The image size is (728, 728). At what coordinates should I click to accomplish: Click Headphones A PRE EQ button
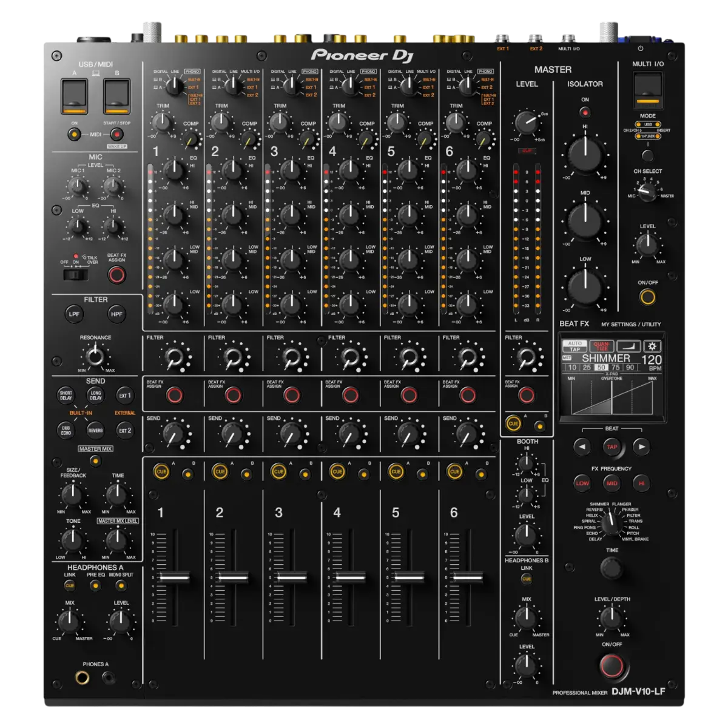click(95, 585)
